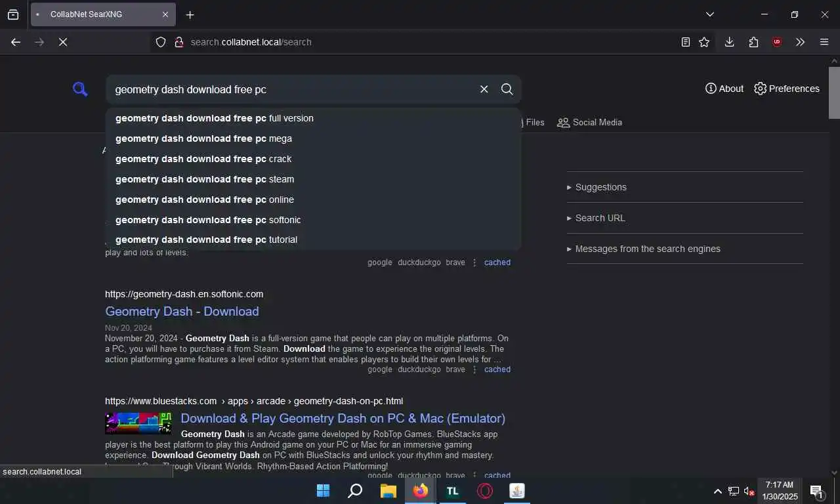840x504 pixels.
Task: Expand Messages from the search engines
Action: click(644, 249)
